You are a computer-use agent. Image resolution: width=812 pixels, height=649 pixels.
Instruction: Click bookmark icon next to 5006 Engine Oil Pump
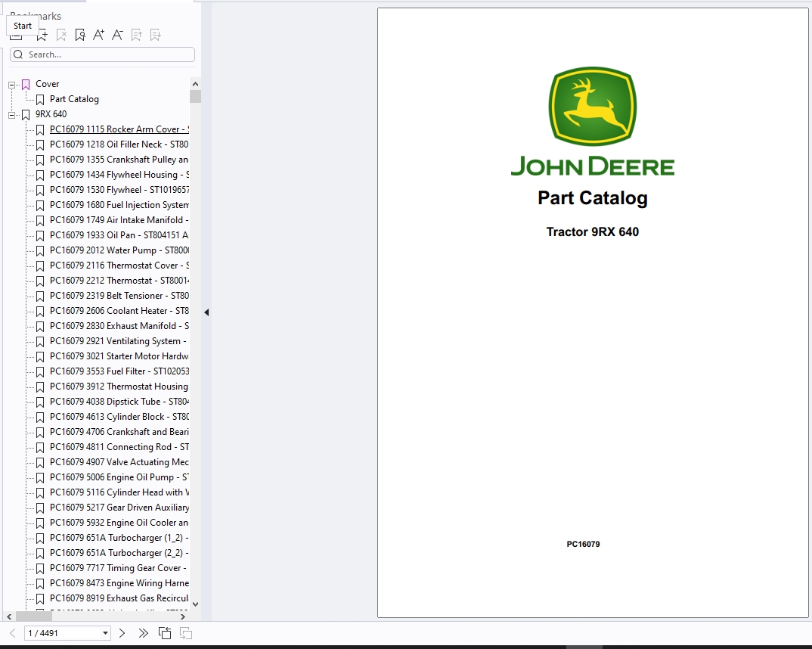[x=40, y=477]
